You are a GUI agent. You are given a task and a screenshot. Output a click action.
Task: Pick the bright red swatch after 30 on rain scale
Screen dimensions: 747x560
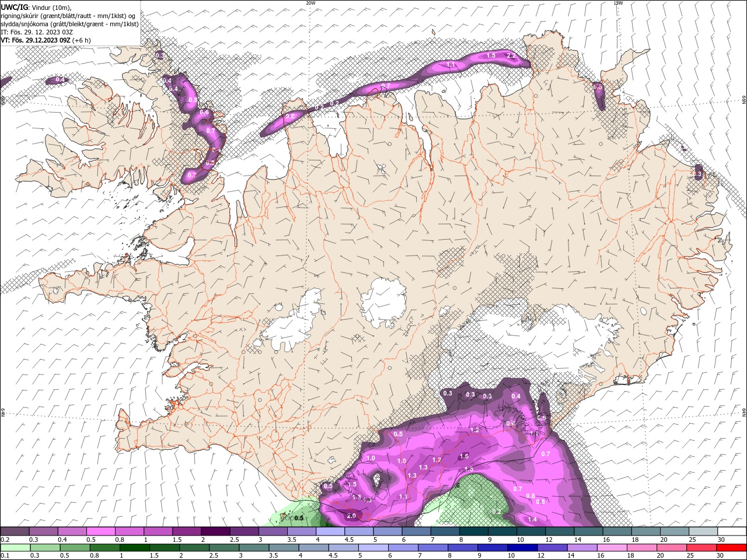732,548
